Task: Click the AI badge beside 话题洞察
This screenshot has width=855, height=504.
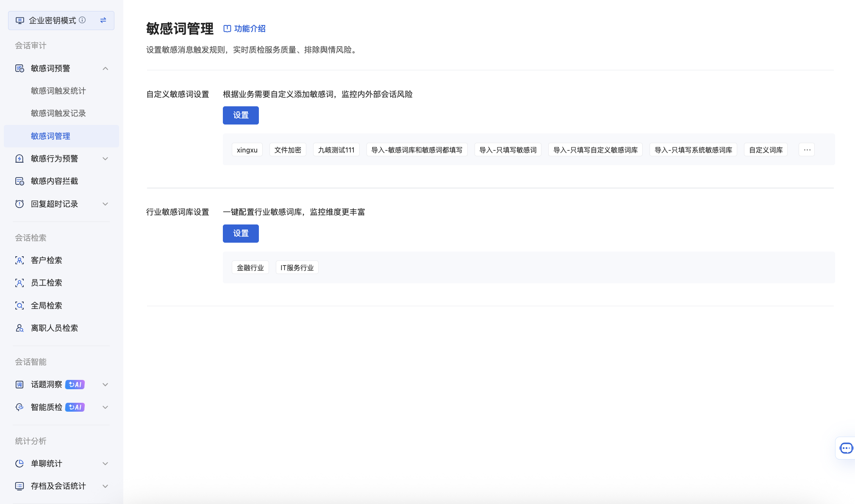Action: 75,385
